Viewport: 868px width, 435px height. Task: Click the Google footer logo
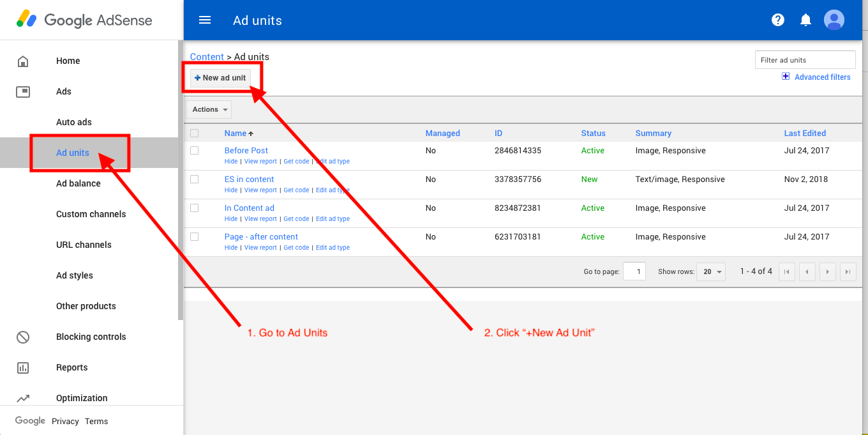click(30, 421)
